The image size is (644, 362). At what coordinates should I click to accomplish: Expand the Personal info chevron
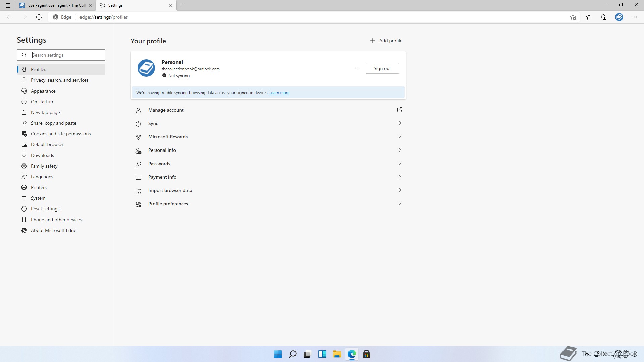tap(400, 150)
